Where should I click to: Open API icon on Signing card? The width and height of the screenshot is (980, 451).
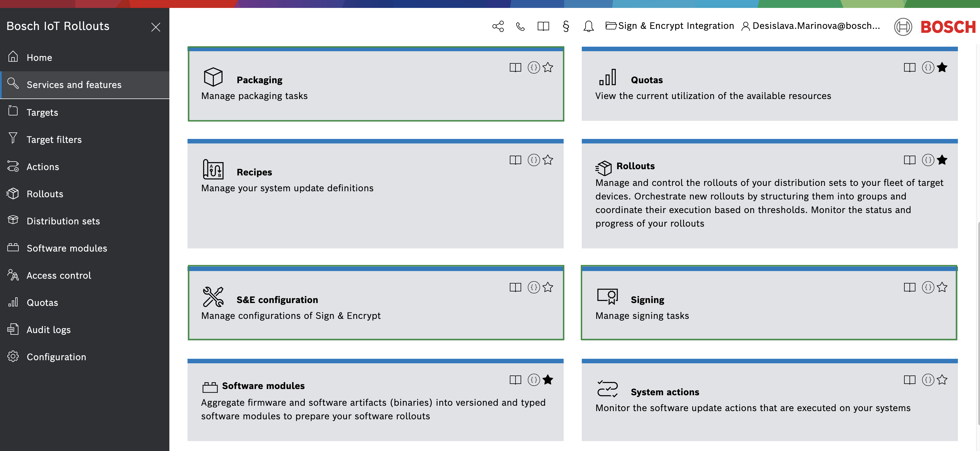pyautogui.click(x=928, y=287)
